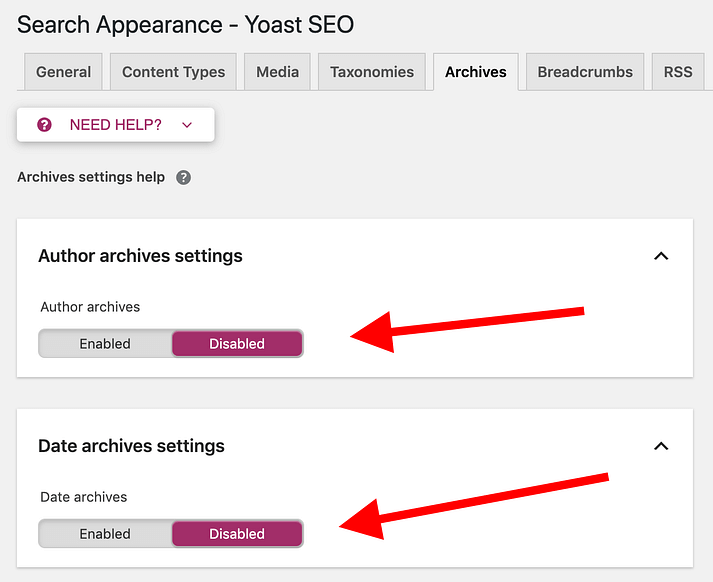Screen dimensions: 713x582
Task: Click the Archives settings help text
Action: click(x=91, y=177)
